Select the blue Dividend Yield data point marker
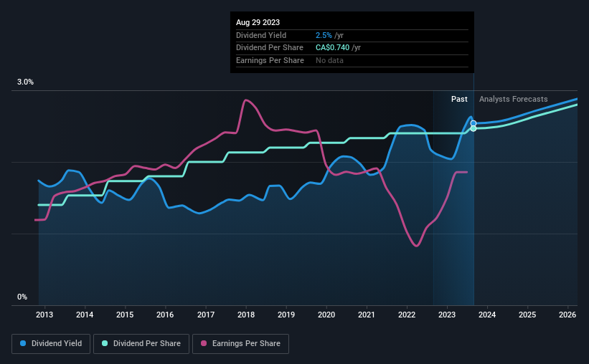The width and height of the screenshot is (589, 364). (473, 123)
